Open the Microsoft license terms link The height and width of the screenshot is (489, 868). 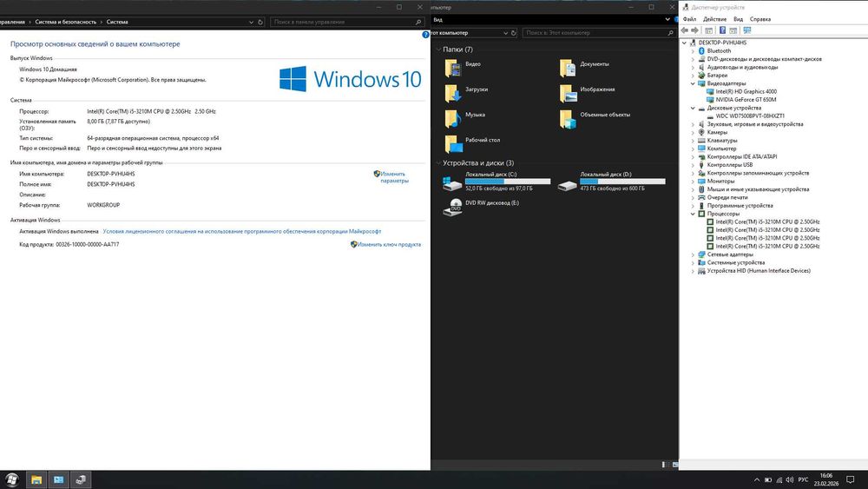242,232
